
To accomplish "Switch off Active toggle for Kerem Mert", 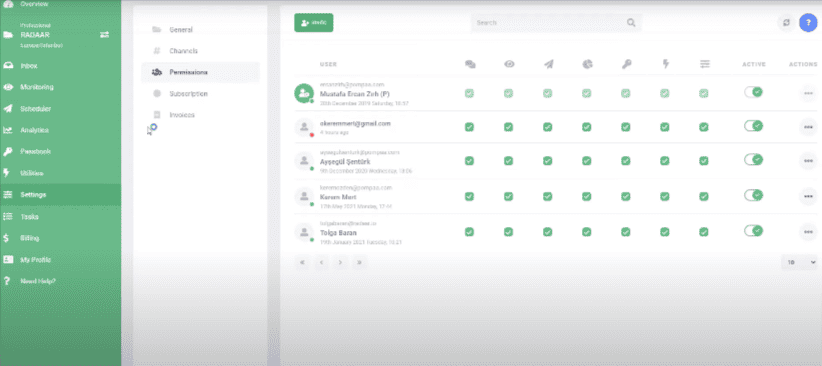I will pyautogui.click(x=753, y=195).
